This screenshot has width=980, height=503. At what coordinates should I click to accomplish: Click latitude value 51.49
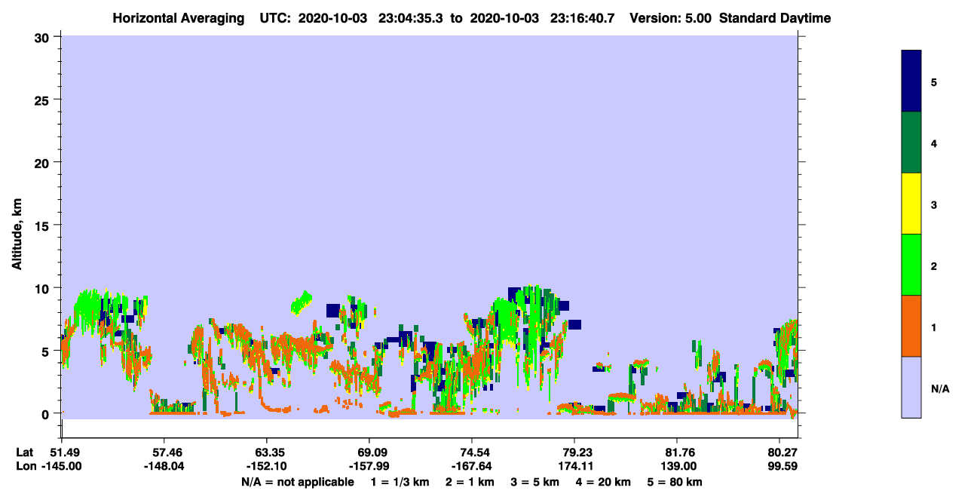click(x=67, y=452)
